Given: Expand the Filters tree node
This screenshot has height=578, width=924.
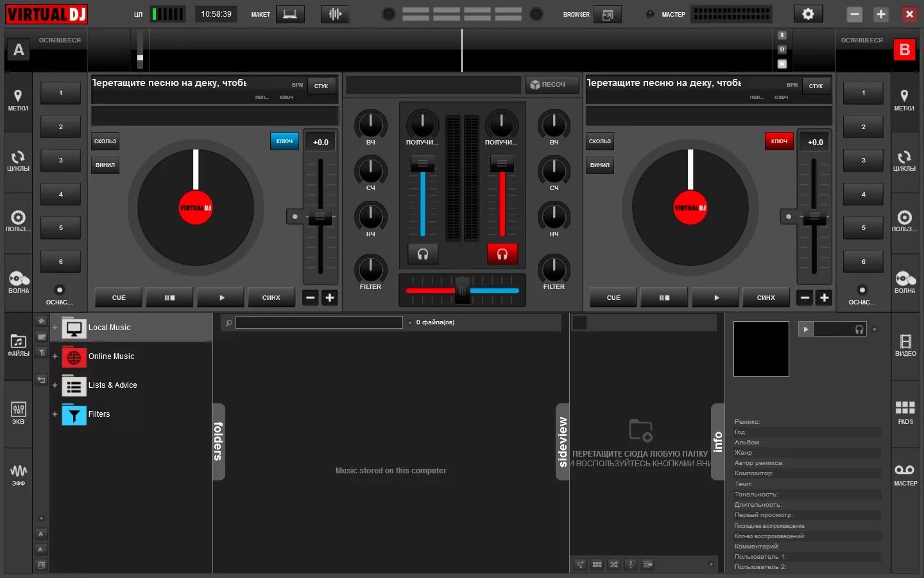Looking at the screenshot, I should tap(55, 414).
